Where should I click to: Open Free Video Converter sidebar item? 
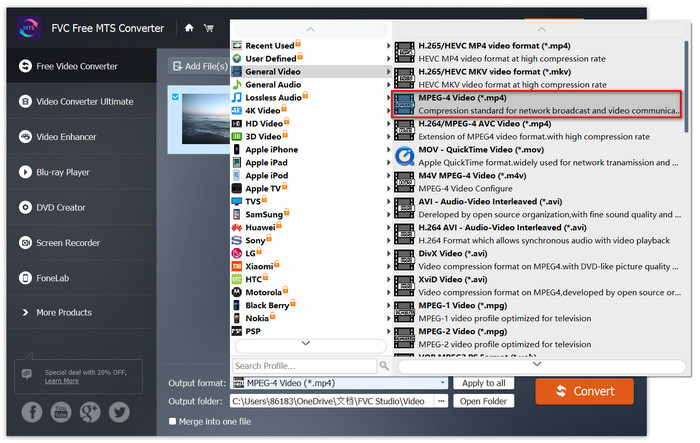[82, 66]
